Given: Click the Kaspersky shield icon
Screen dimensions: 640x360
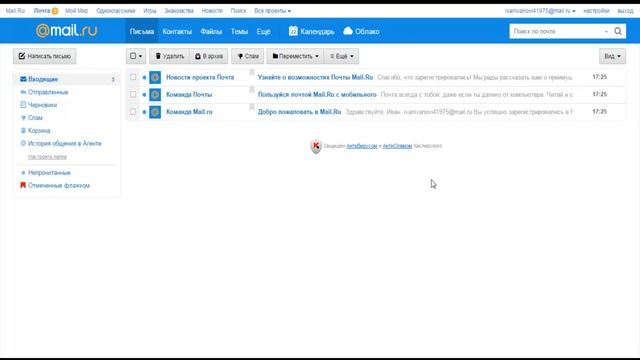Looking at the screenshot, I should 316,146.
